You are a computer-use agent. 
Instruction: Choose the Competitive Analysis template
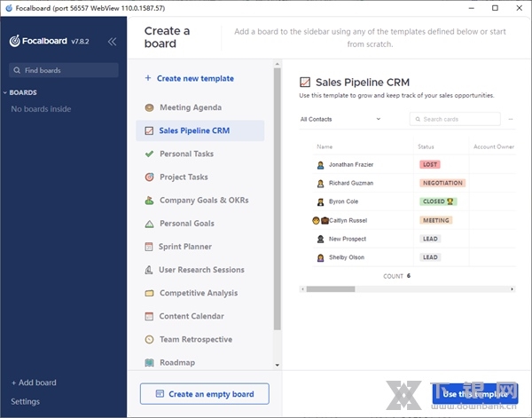pyautogui.click(x=198, y=293)
